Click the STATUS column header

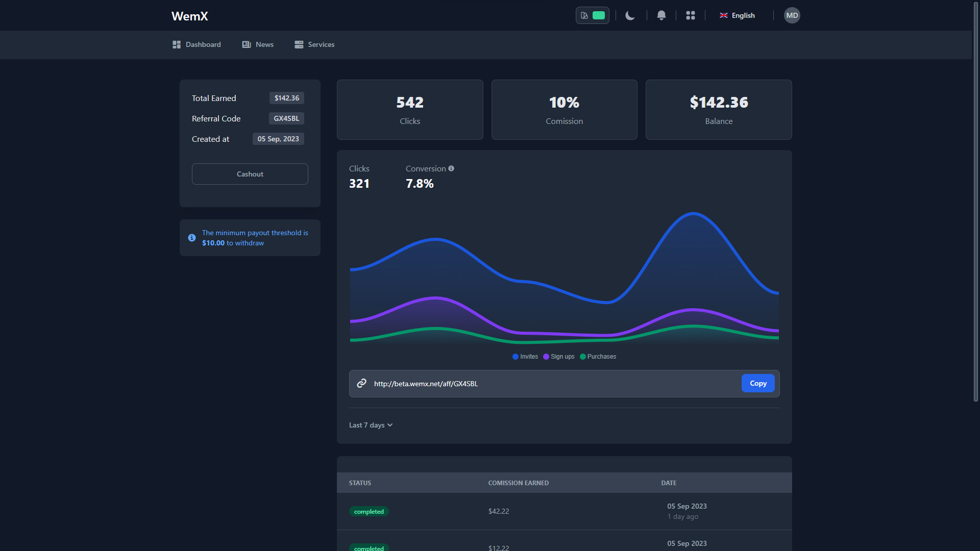[360, 483]
